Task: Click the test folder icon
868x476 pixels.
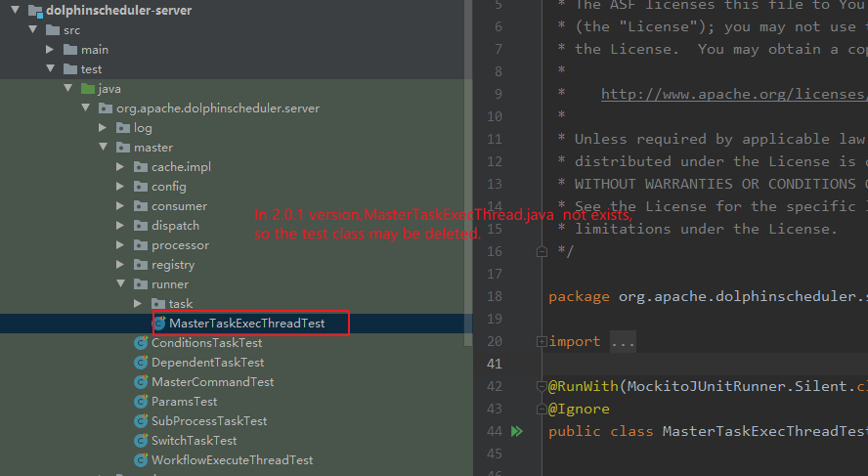Action: tap(70, 69)
